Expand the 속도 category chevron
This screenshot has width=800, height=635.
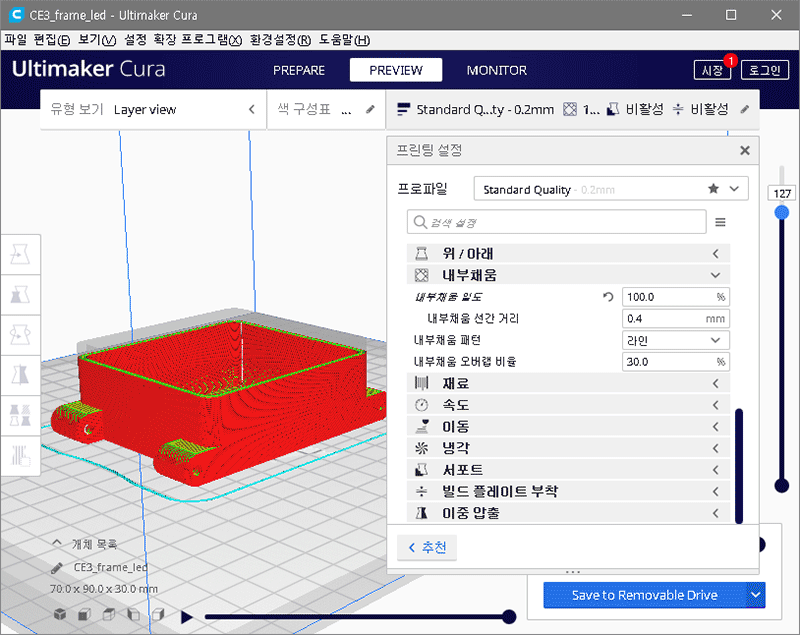coord(716,405)
